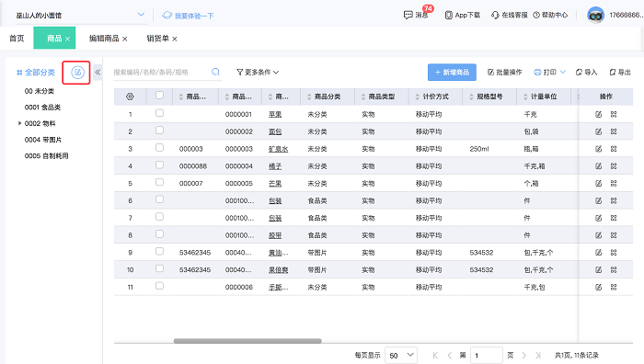Edit row 10 果倍爽 via edit icon
Viewport: 644px width, 364px height.
click(598, 269)
